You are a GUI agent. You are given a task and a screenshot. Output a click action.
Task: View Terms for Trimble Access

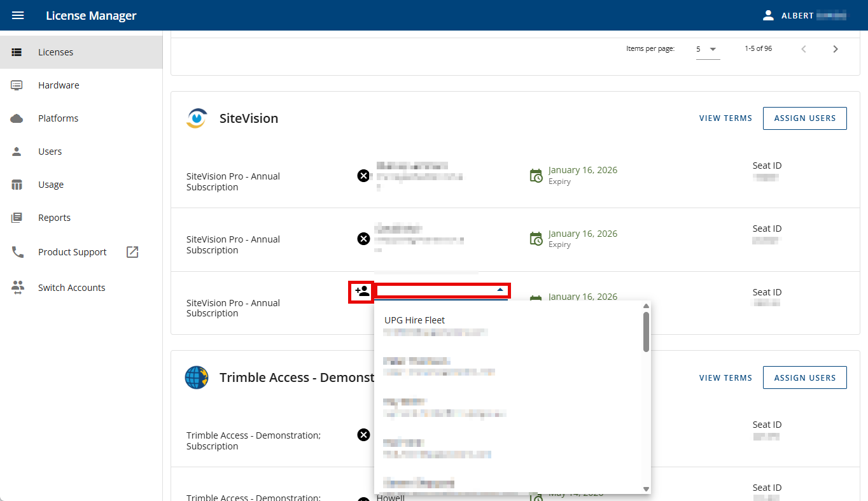(725, 378)
